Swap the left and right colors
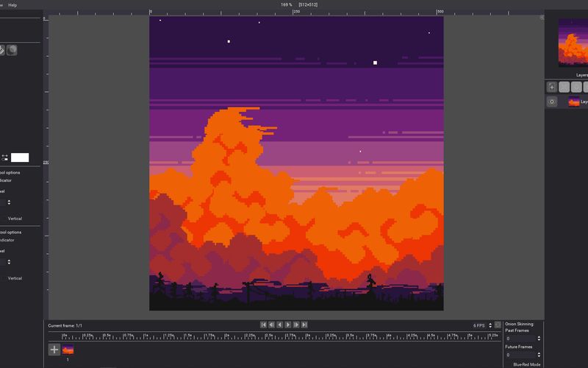Screen dimensions: 588x368 click(x=5, y=158)
